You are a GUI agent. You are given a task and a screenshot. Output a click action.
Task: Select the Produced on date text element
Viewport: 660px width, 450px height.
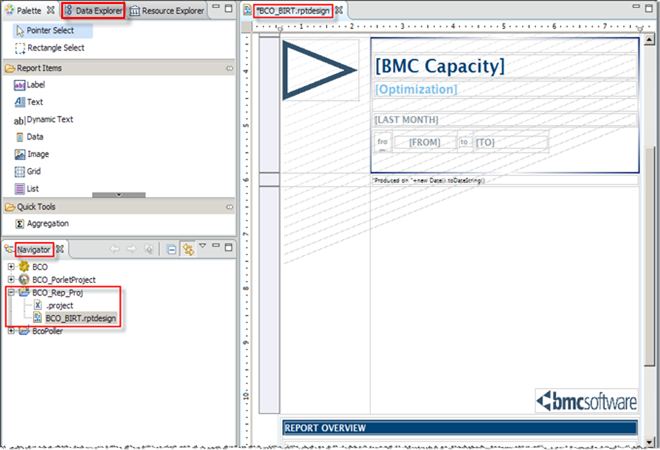click(x=505, y=181)
